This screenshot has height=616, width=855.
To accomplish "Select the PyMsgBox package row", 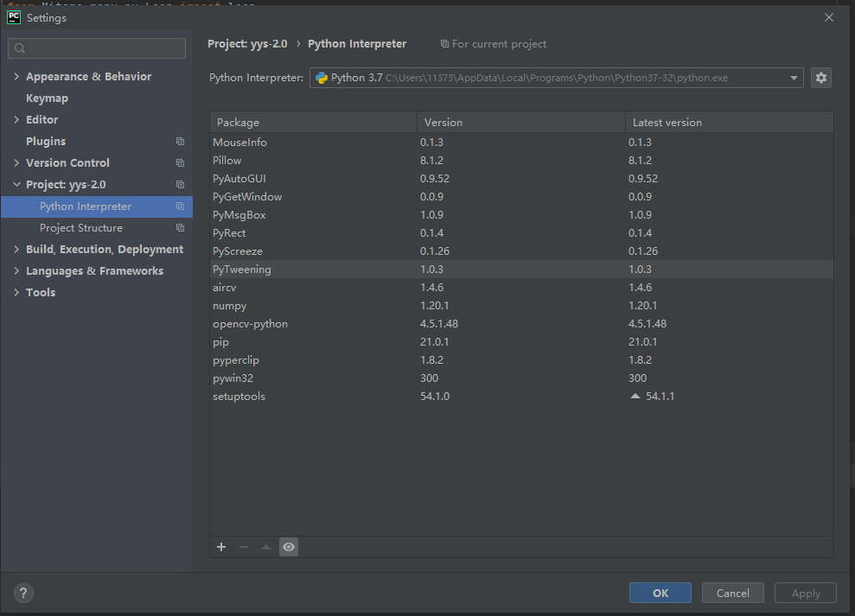I will click(x=522, y=215).
